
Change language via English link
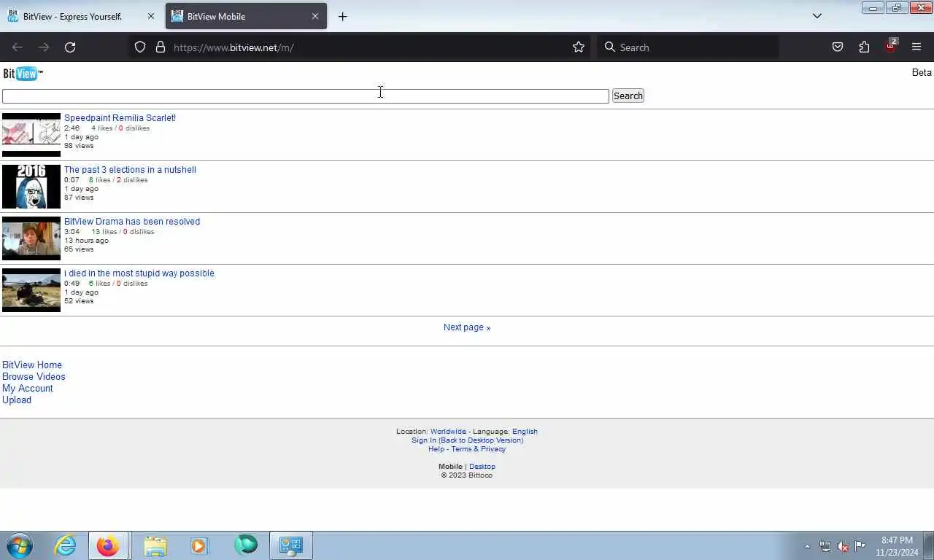pyautogui.click(x=525, y=432)
